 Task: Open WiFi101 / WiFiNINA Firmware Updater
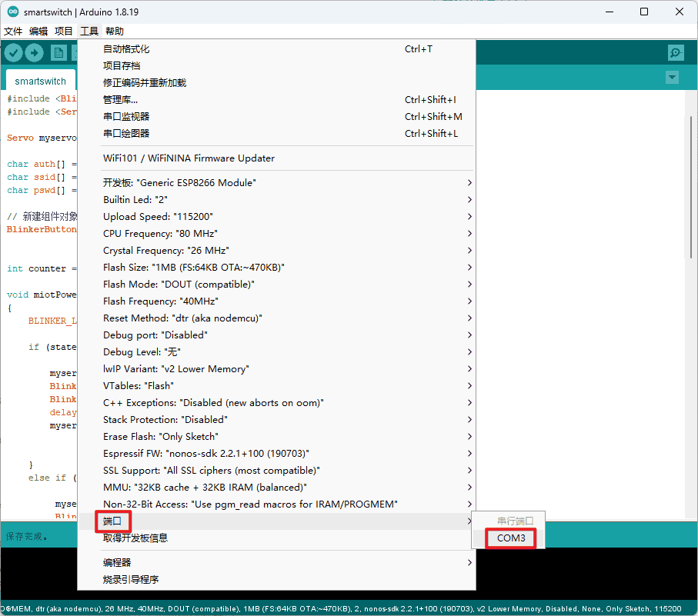click(x=276, y=158)
